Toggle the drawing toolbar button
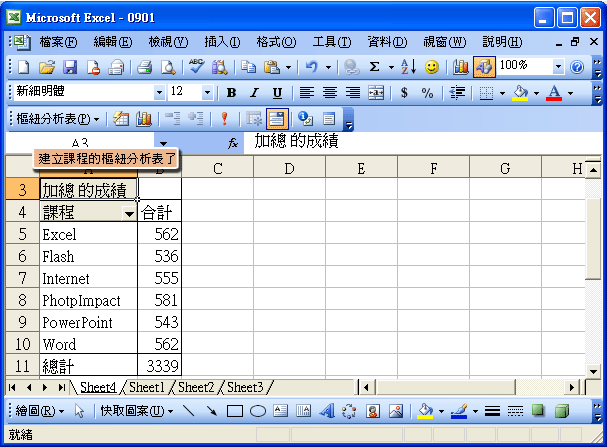This screenshot has height=447, width=607. (484, 67)
